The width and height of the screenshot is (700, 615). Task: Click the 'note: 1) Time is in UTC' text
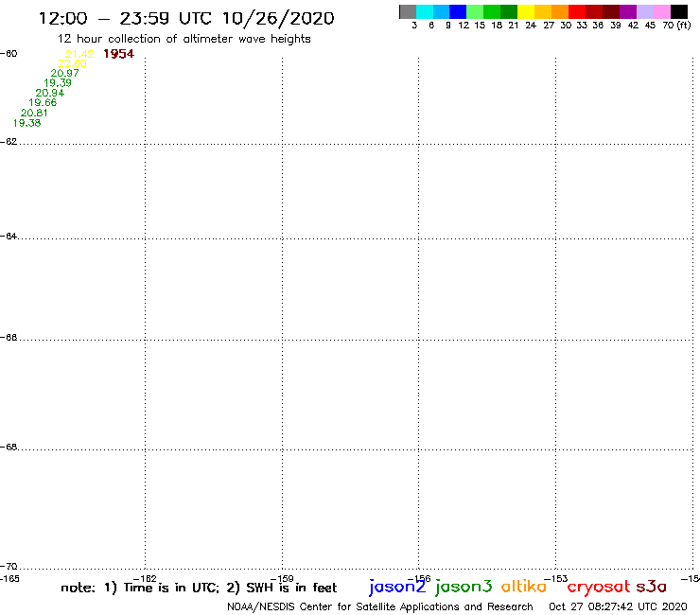[140, 588]
